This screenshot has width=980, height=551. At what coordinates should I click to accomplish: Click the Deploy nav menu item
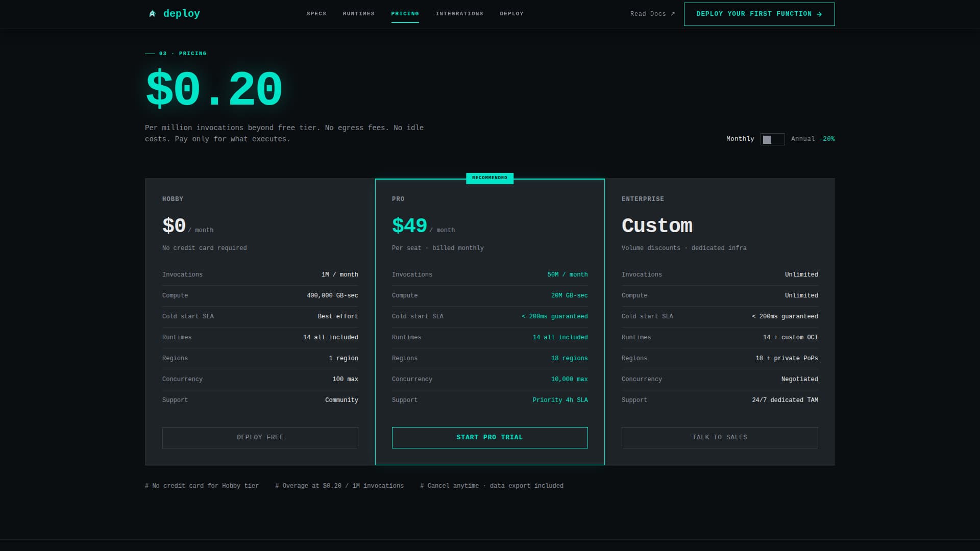click(x=511, y=14)
